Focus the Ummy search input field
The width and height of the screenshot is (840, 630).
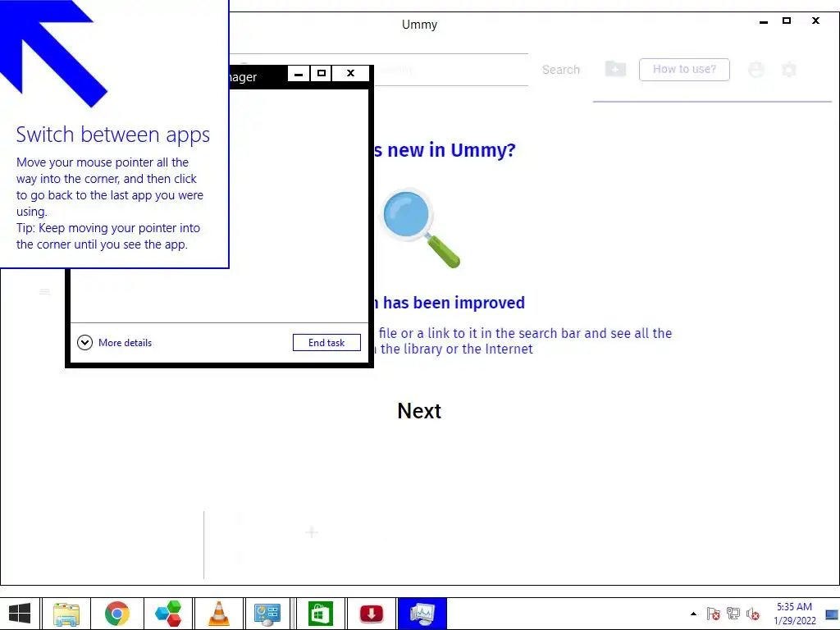[x=450, y=70]
